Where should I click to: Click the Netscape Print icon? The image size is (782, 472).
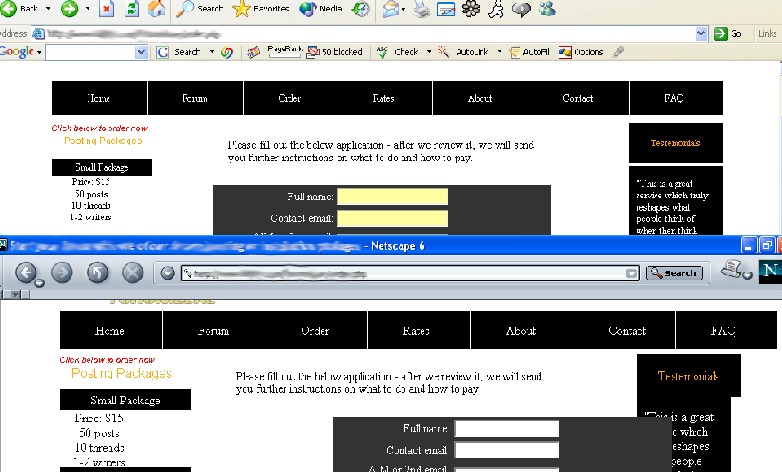coord(732,269)
